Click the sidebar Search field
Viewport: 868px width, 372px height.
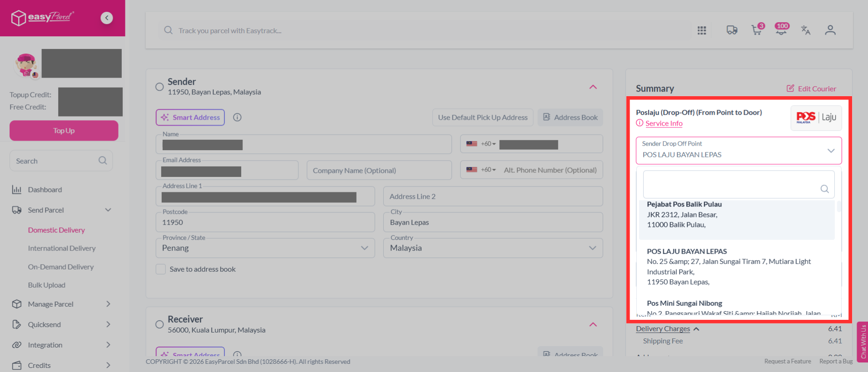pyautogui.click(x=61, y=161)
